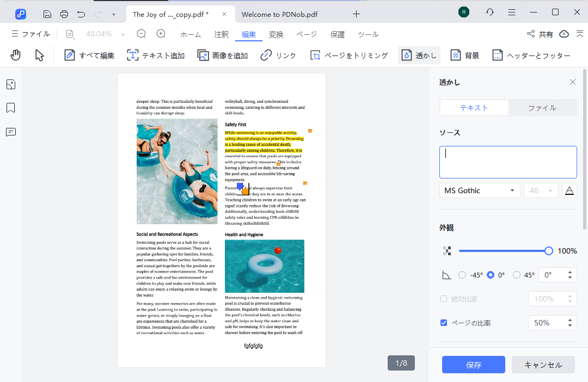Image resolution: width=588 pixels, height=382 pixels.
Task: Open the MS Gothic font dropdown
Action: pos(479,190)
